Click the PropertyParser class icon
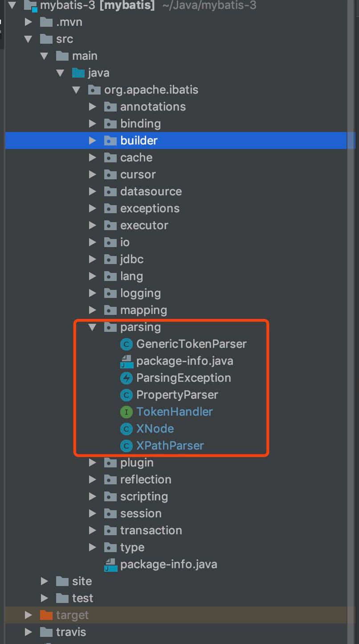This screenshot has height=644, width=359. tap(126, 395)
